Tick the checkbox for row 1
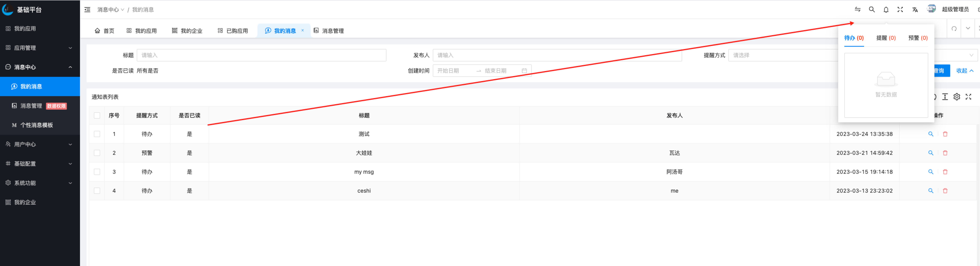This screenshot has width=980, height=266. [x=97, y=134]
